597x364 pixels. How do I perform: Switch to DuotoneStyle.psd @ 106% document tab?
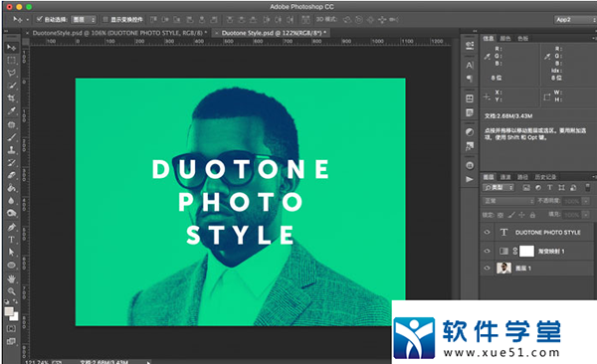116,33
